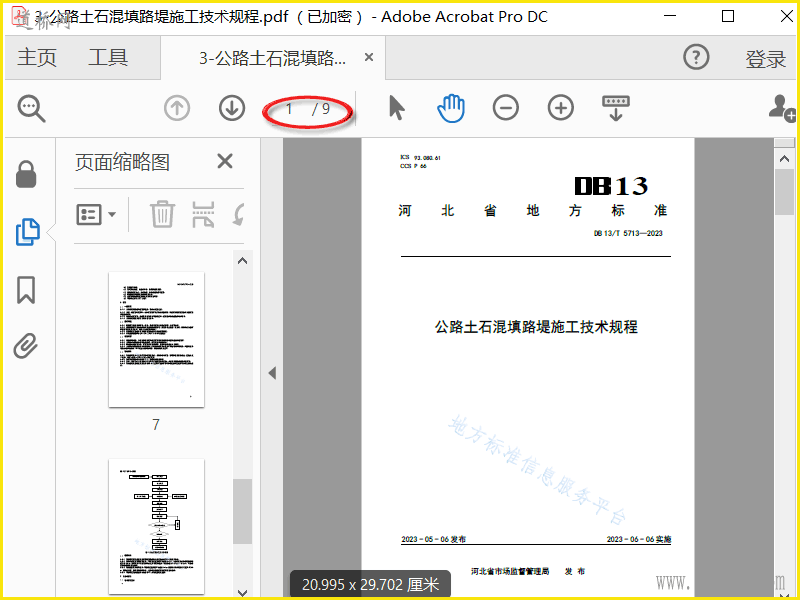The height and width of the screenshot is (600, 800).
Task: Click the 2023-05-06 发布 date text
Action: pos(433,539)
